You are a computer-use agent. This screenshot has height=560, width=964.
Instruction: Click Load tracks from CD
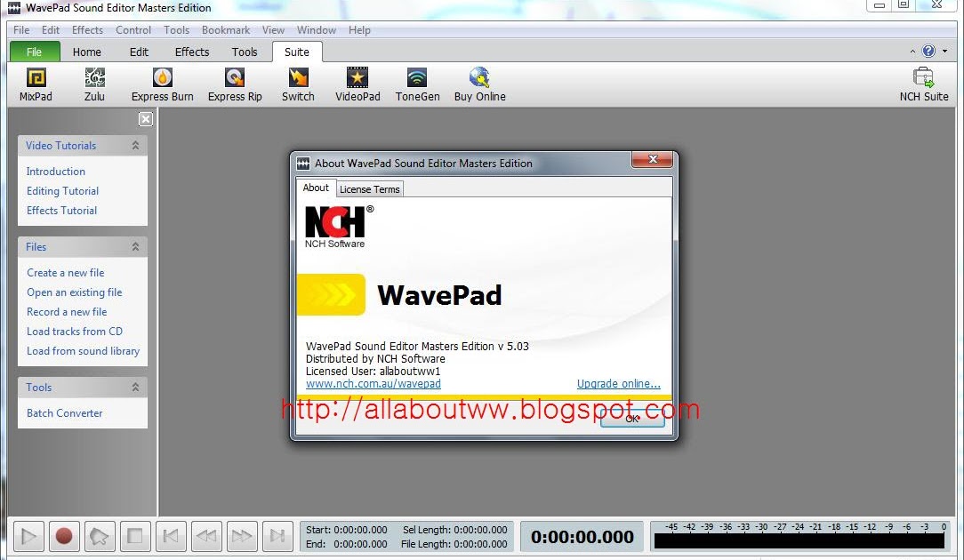click(x=75, y=332)
